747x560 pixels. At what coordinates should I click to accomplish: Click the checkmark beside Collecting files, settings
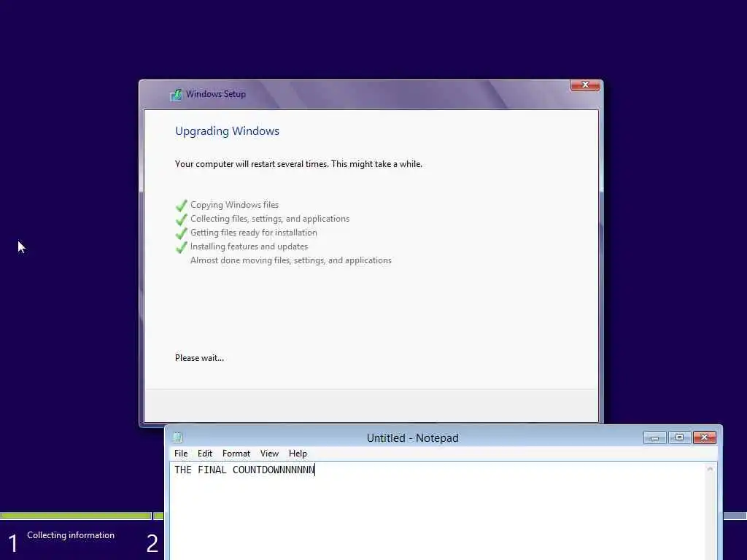[x=181, y=219]
